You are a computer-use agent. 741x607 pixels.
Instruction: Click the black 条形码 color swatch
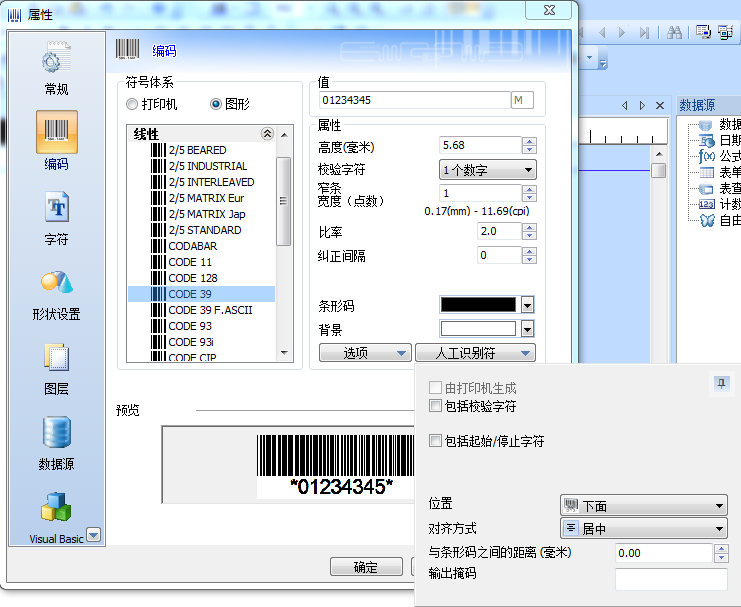coord(478,305)
